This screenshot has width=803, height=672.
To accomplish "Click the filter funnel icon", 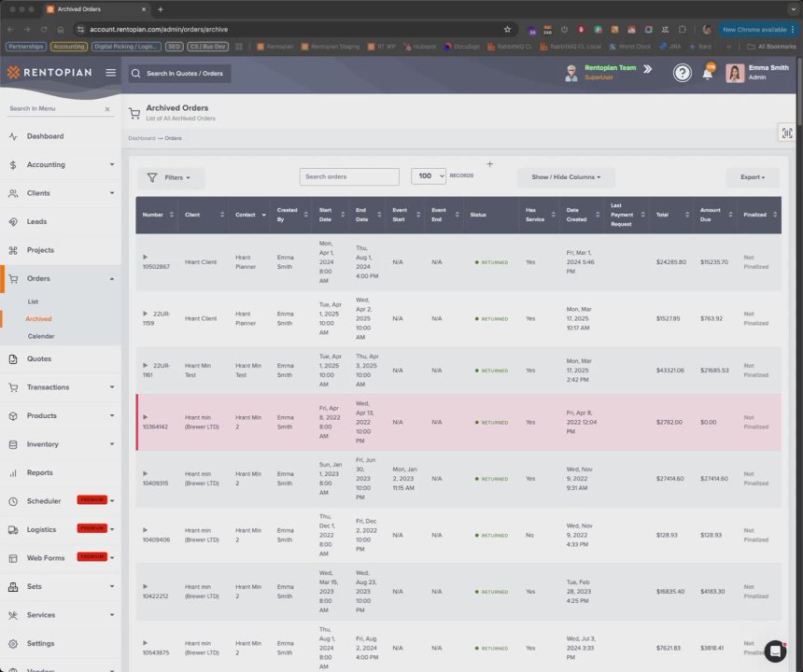I will pyautogui.click(x=152, y=177).
